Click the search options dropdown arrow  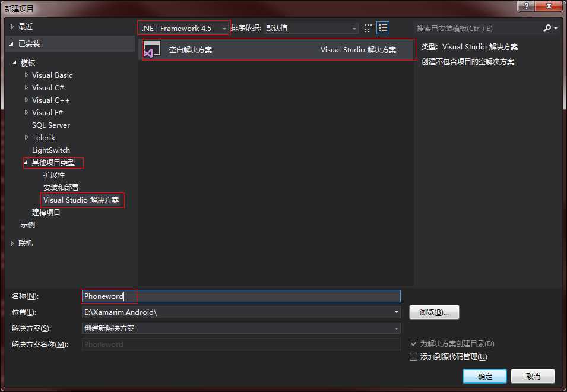[x=556, y=28]
